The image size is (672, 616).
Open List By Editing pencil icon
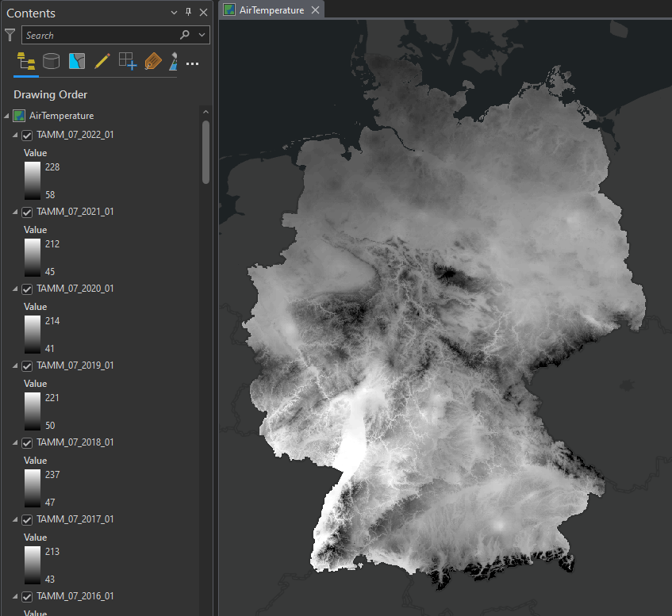(102, 62)
